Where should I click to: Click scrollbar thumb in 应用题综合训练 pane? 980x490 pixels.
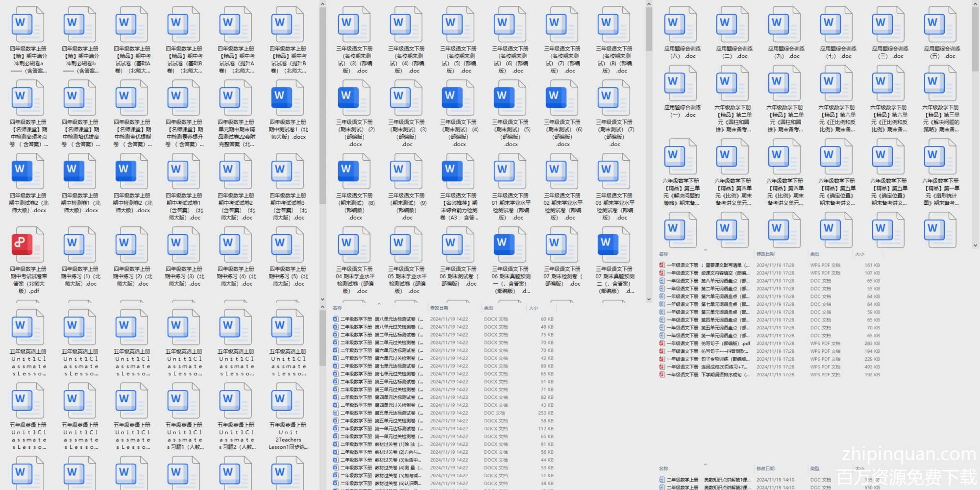point(975,39)
